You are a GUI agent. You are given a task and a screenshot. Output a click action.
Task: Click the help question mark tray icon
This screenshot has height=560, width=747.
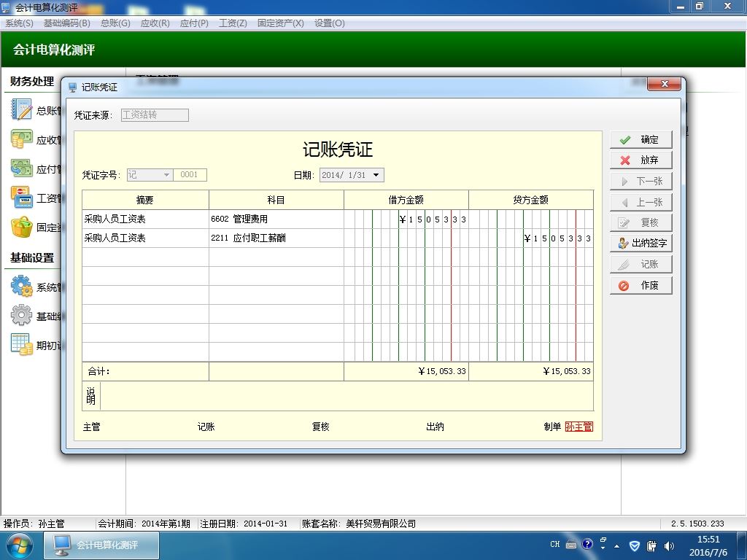click(587, 544)
